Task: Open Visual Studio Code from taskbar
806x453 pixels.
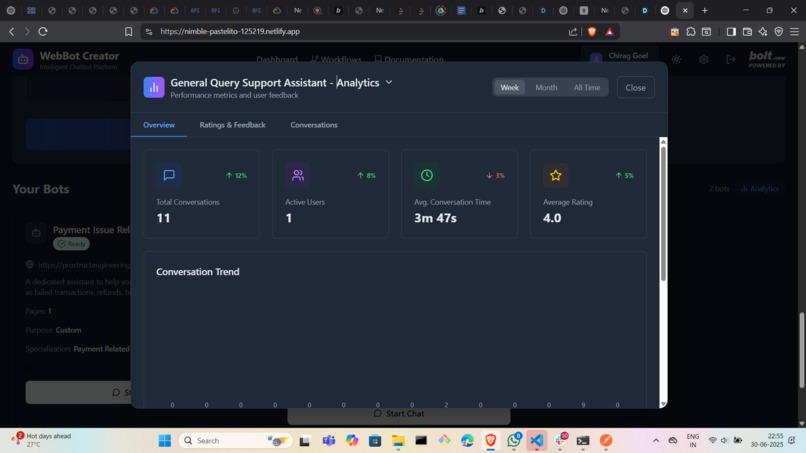Action: click(x=537, y=441)
